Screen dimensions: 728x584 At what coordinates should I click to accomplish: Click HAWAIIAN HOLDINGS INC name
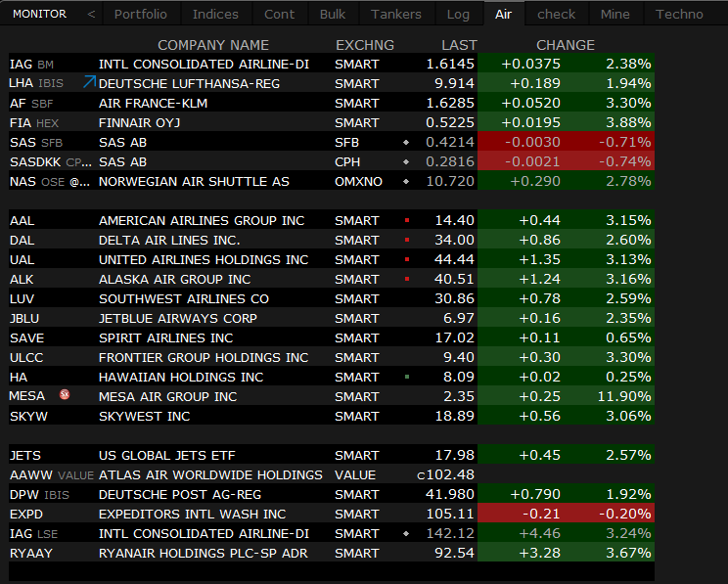[x=181, y=377]
